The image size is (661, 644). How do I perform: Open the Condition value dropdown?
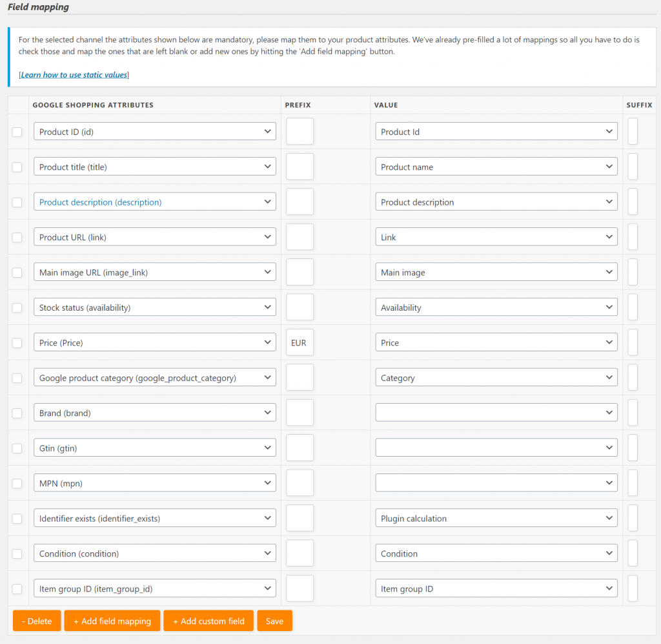[496, 554]
